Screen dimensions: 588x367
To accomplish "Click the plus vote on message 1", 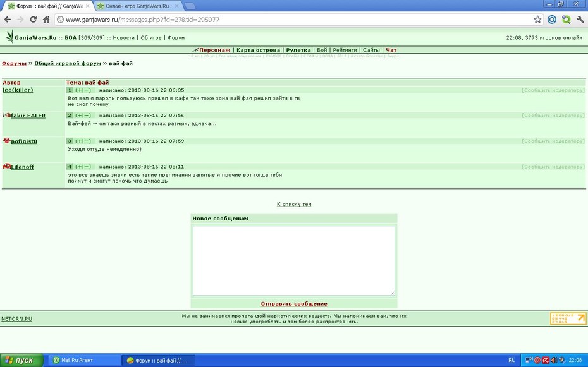I will [x=79, y=90].
